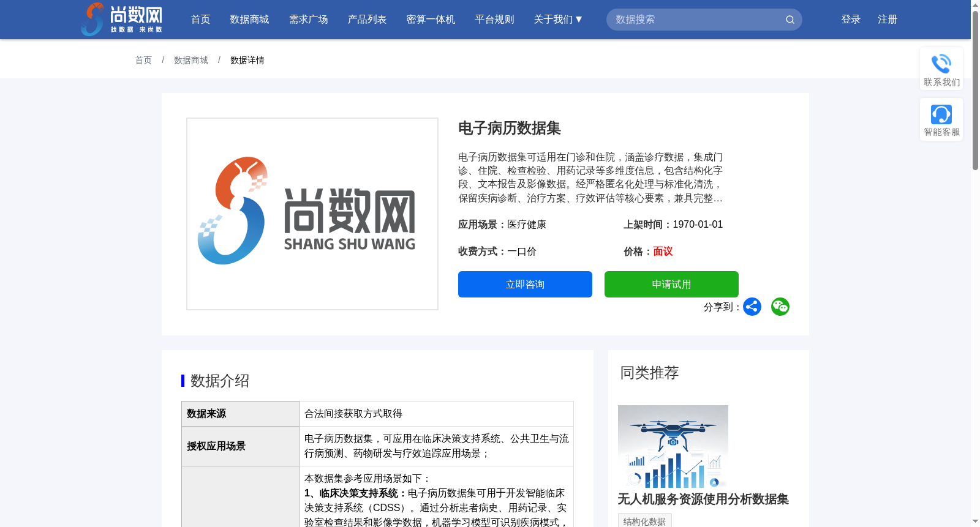Open the 产品列表 menu item
Screen dimensions: 980x527
pos(367,20)
